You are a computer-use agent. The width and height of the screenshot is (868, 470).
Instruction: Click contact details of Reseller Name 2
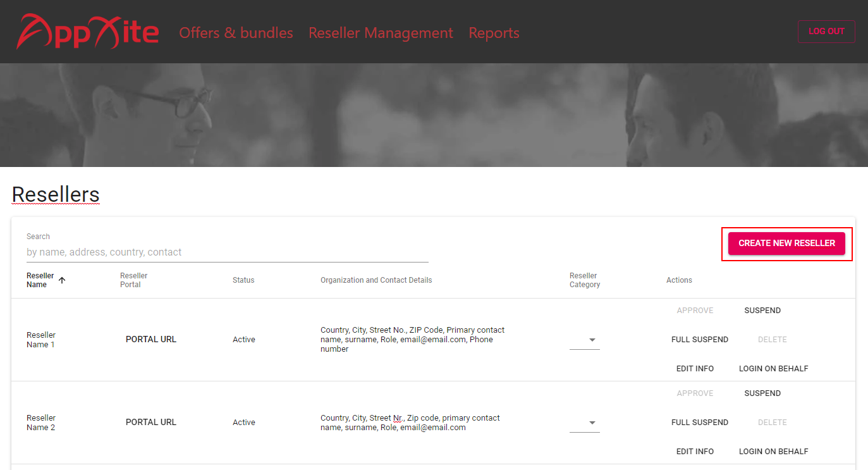(410, 423)
